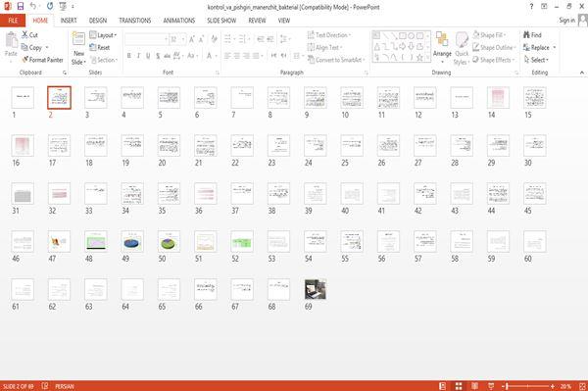
Task: Click the Sign in link
Action: (566, 21)
